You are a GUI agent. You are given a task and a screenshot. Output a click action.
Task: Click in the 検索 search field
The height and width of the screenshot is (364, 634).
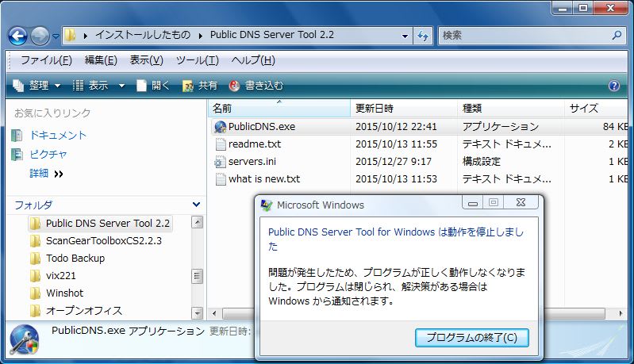(524, 36)
